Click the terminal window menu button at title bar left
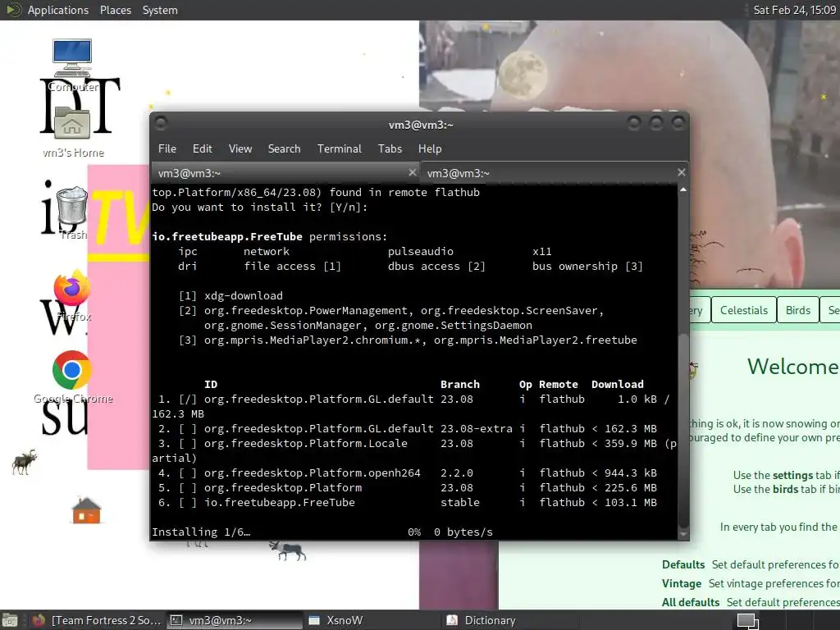 point(161,124)
